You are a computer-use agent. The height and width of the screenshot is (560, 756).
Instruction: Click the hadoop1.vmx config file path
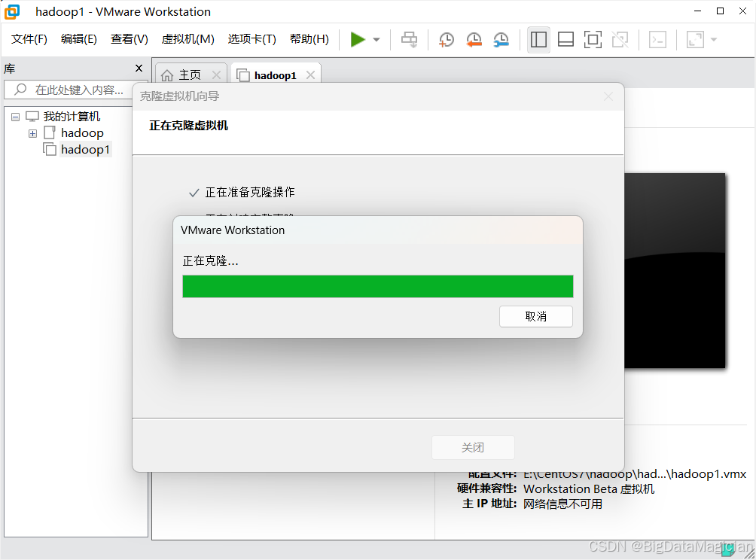635,474
